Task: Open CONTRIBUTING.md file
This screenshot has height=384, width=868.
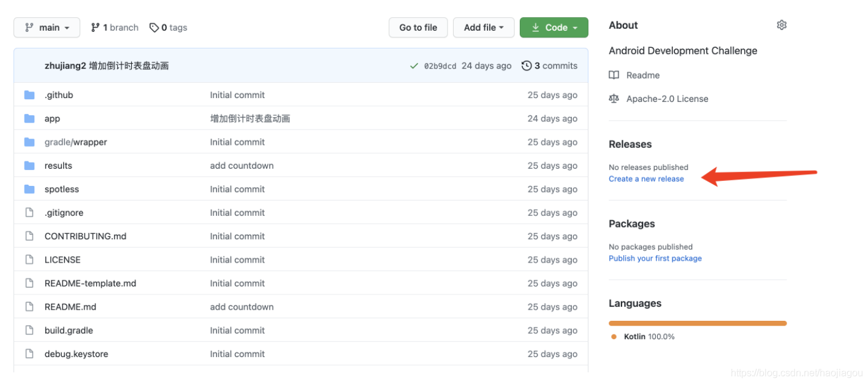Action: (85, 236)
